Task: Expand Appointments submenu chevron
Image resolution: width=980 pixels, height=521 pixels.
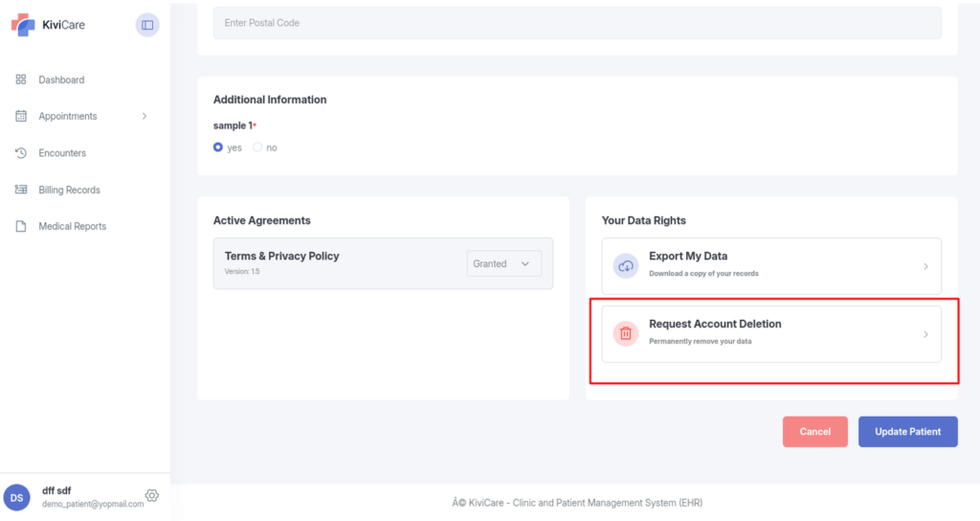Action: pos(145,116)
